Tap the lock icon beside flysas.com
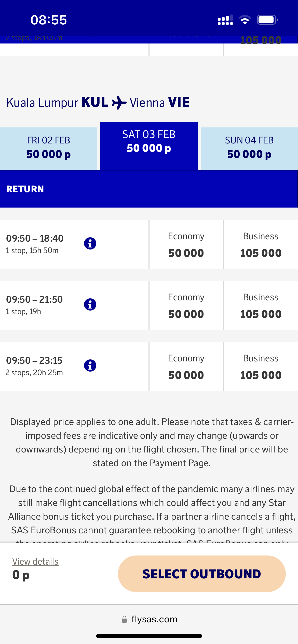This screenshot has height=644, width=298. click(x=124, y=619)
